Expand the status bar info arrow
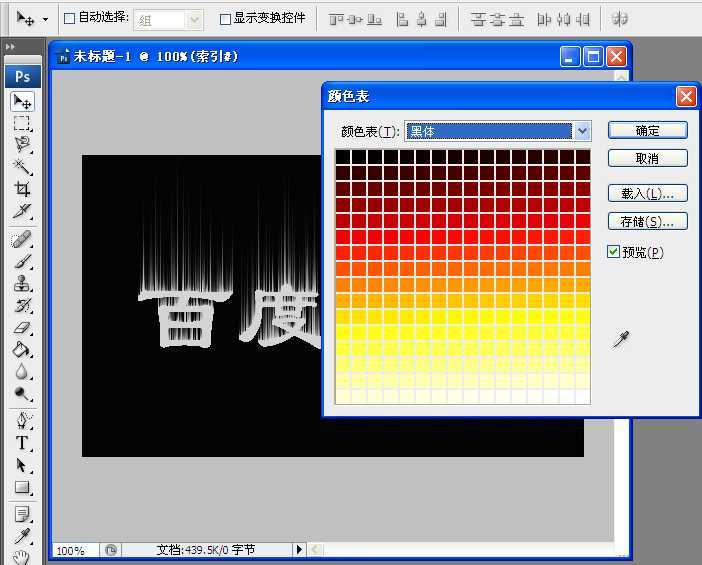This screenshot has height=565, width=702. pyautogui.click(x=298, y=550)
